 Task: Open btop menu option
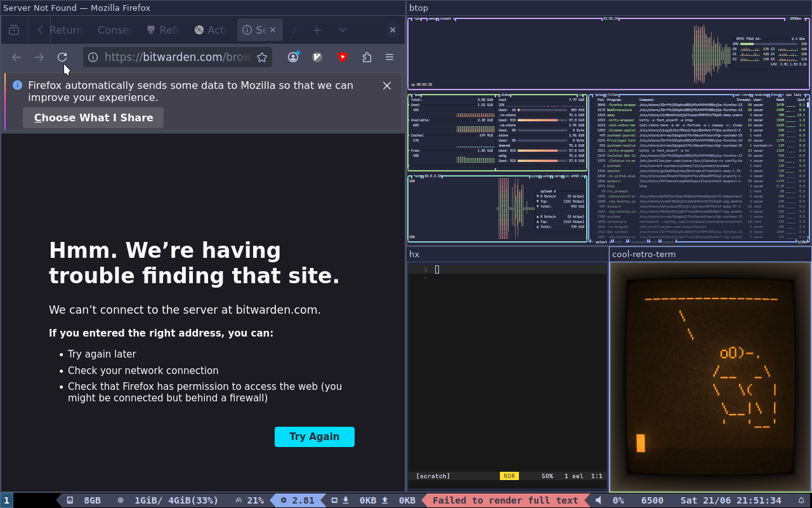pos(431,18)
